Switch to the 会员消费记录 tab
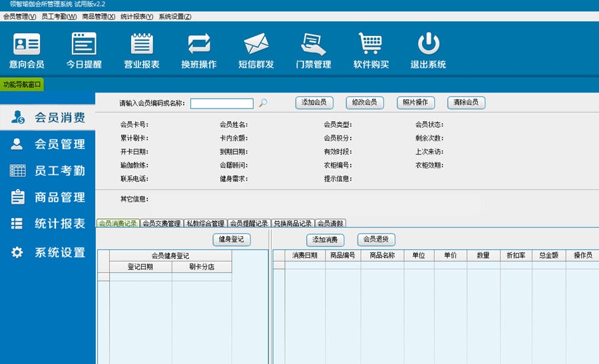Viewport: 599px width, 364px height. (118, 224)
